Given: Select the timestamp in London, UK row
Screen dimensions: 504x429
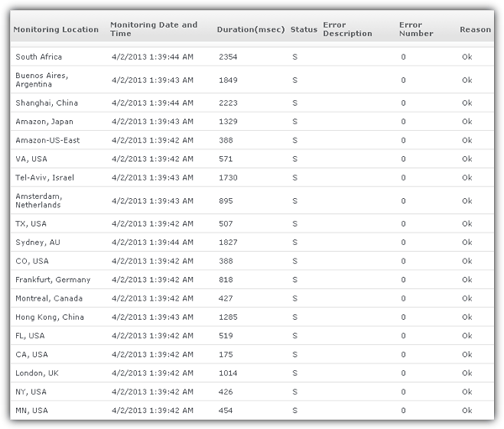Looking at the screenshot, I should click(153, 373).
